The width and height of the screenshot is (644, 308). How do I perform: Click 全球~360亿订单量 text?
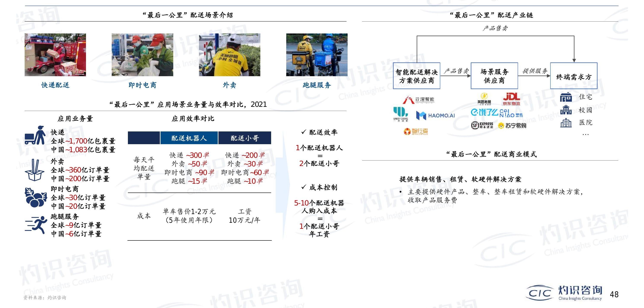80,170
